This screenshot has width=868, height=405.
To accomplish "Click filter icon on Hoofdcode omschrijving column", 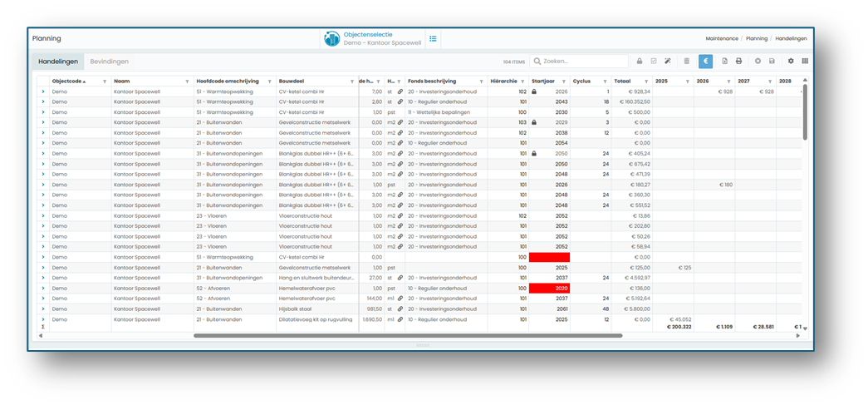I will coord(270,81).
